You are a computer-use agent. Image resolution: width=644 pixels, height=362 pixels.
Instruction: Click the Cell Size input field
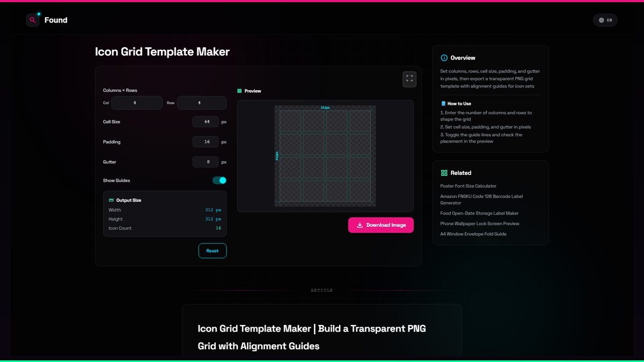[x=206, y=122]
